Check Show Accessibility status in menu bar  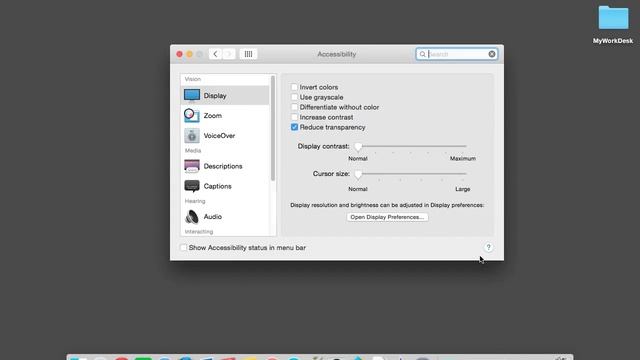pos(183,247)
